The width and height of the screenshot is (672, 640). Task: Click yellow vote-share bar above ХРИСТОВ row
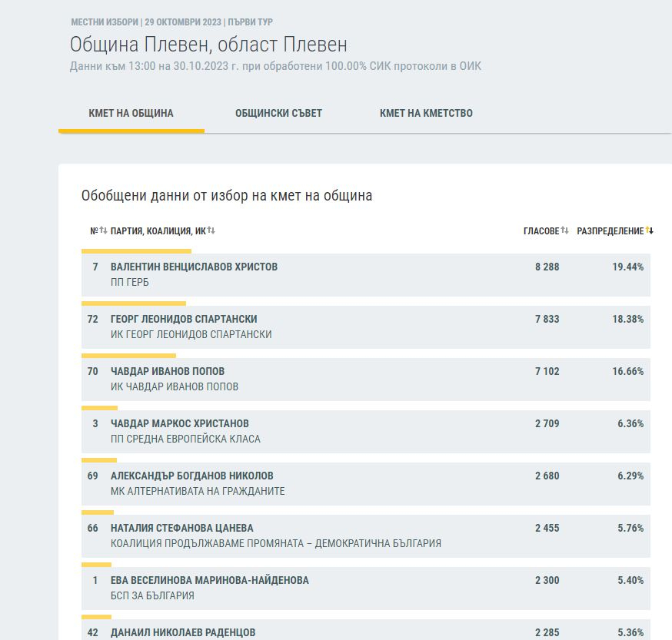pos(136,251)
